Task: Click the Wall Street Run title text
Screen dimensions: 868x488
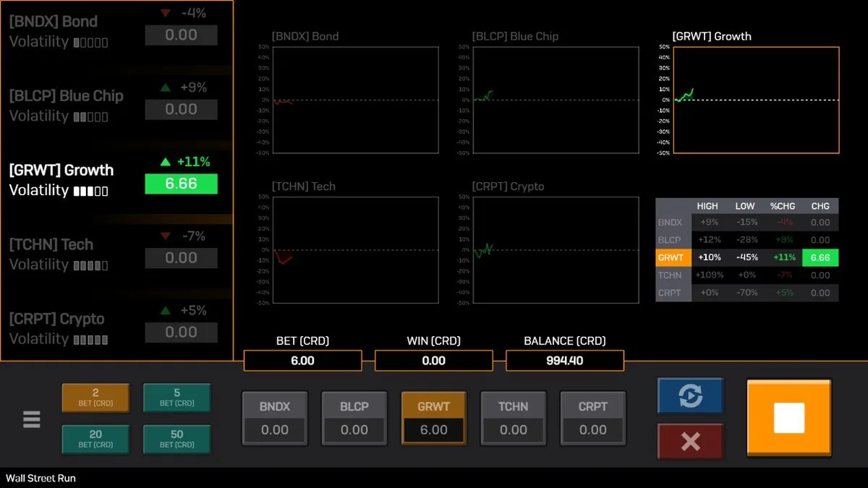Action: tap(41, 479)
